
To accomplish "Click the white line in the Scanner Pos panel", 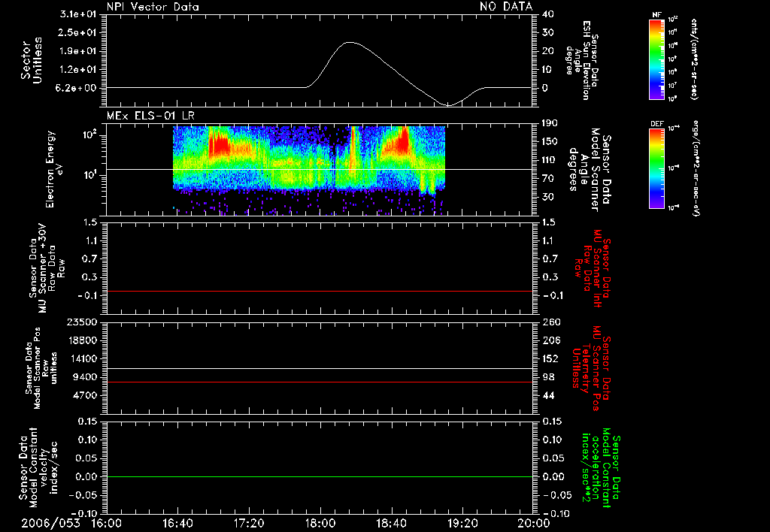I will click(x=319, y=369).
